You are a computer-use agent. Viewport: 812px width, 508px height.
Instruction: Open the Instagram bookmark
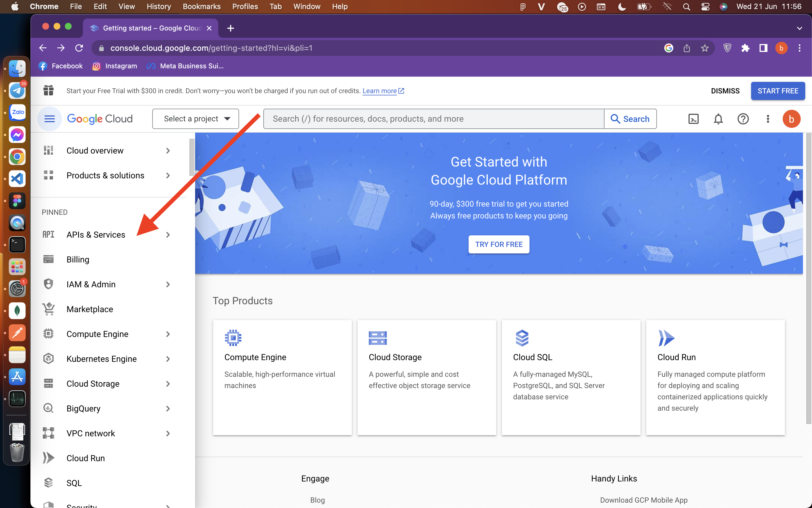(115, 66)
